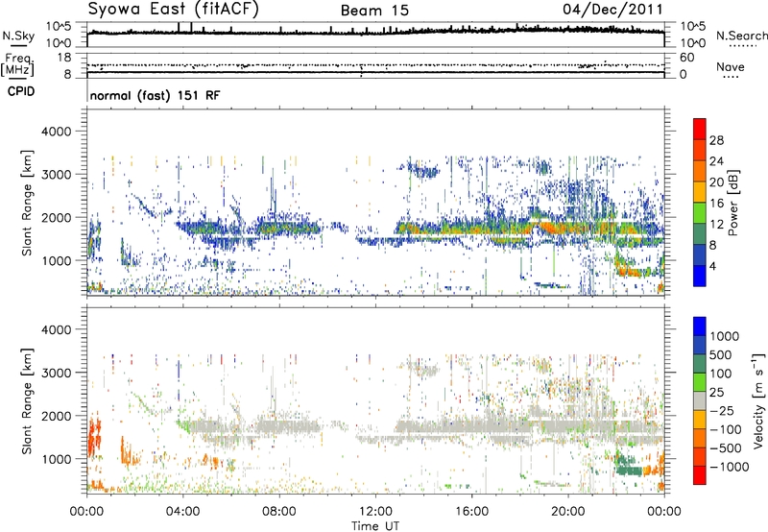The image size is (768, 532).
Task: Select the "20:00" time tick label
Action: 568,512
